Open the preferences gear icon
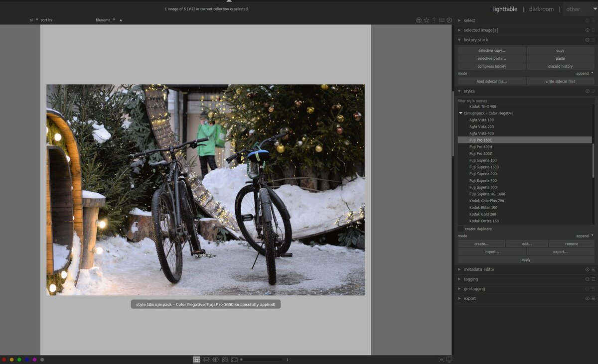598x364 pixels. coord(449,20)
